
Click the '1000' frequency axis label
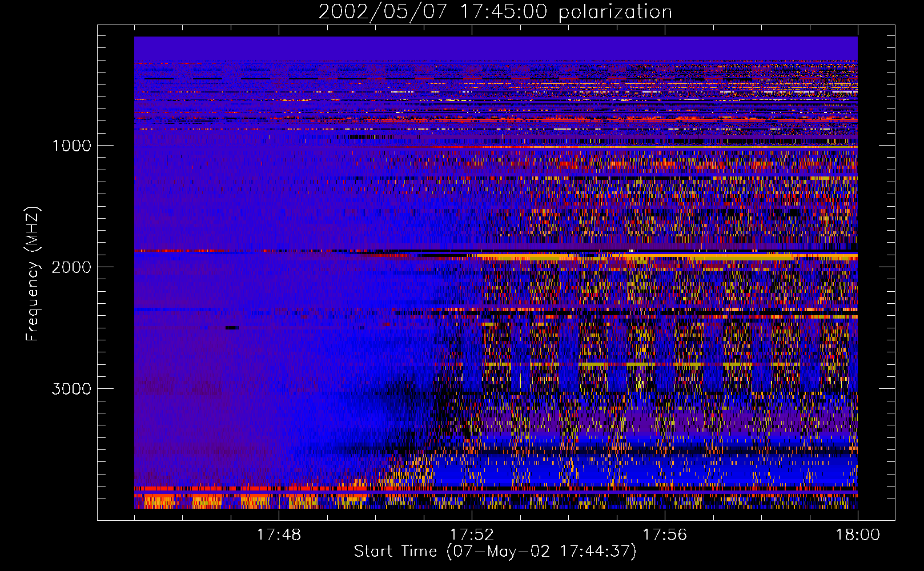coord(71,146)
